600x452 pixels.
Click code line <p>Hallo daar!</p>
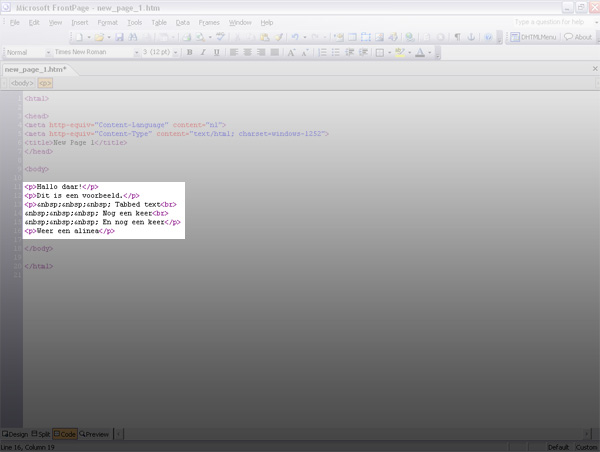pos(61,187)
